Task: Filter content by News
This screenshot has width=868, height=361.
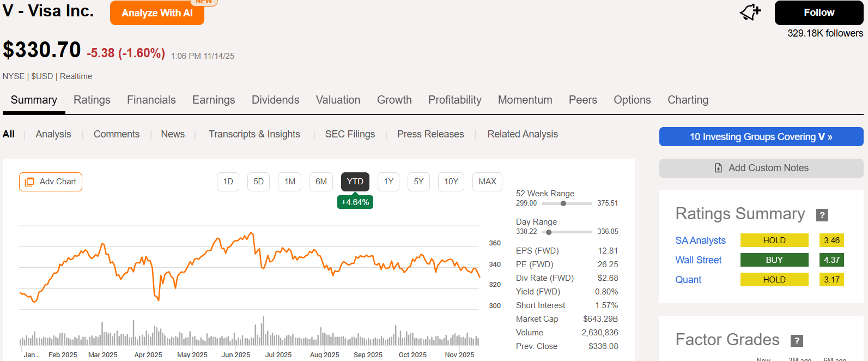Action: point(173,134)
